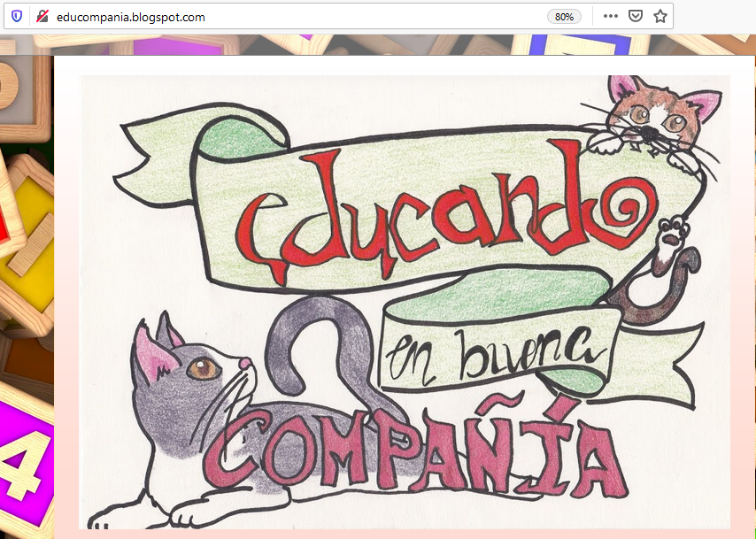This screenshot has height=539, width=756.
Task: Open the page actions three-dot menu
Action: [610, 16]
